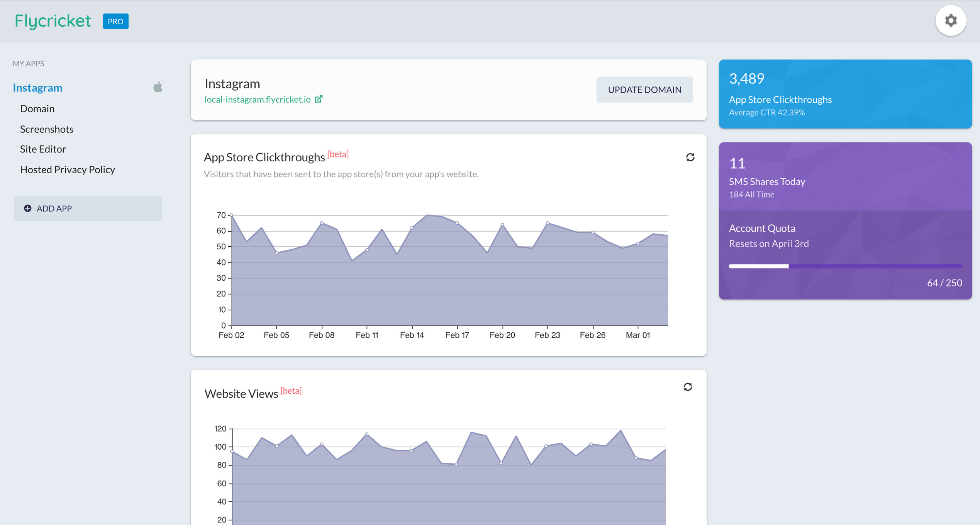Click the [beta] tag beside App Store Clickthroughs

tap(338, 154)
